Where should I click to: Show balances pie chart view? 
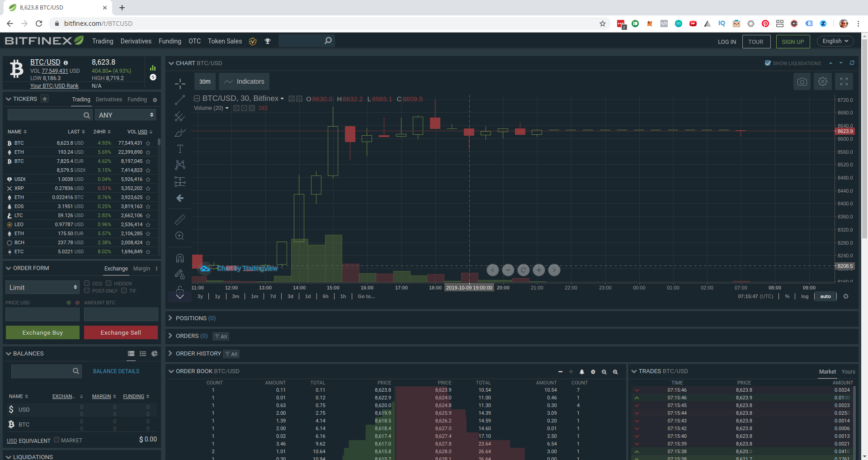pyautogui.click(x=155, y=354)
